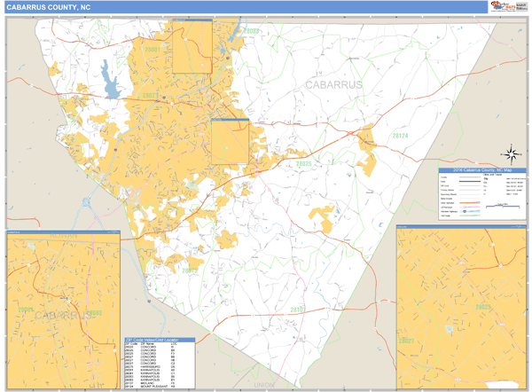Click the bottom-left inset map
This screenshot has height=392, width=532.
60,309
